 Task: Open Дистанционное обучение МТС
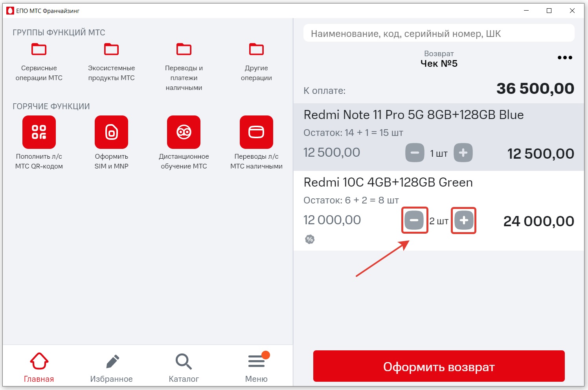click(184, 132)
